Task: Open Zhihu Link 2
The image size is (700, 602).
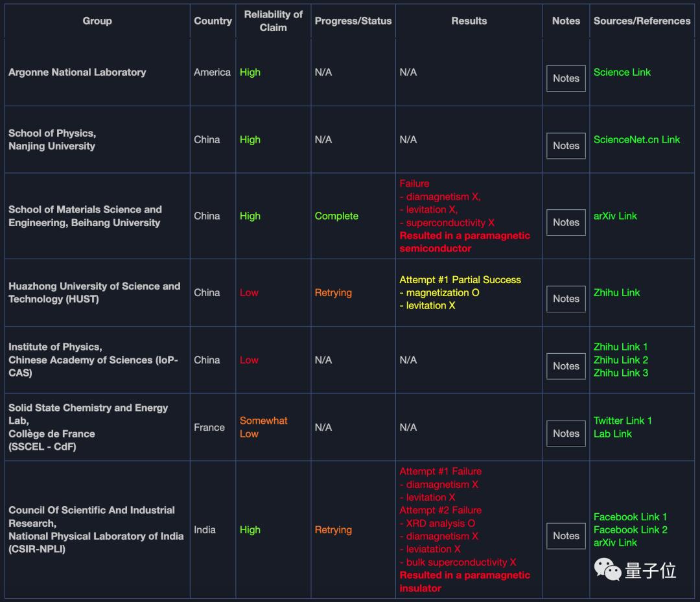Action: (620, 360)
